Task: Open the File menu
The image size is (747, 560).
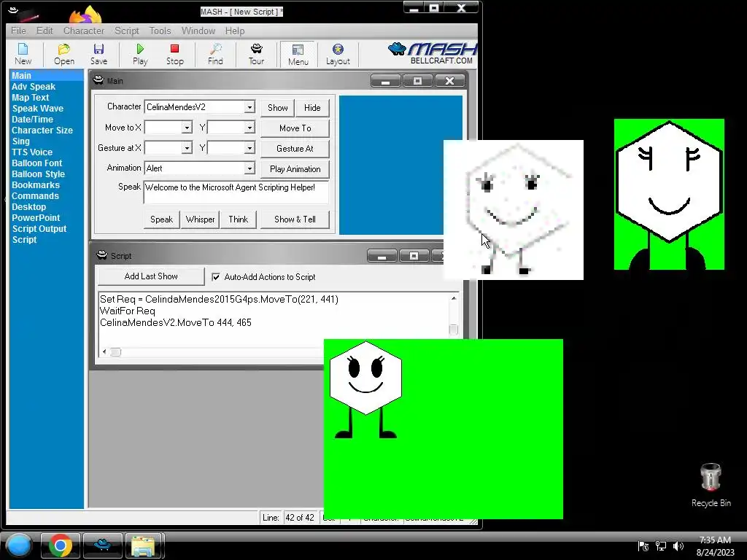Action: click(18, 31)
